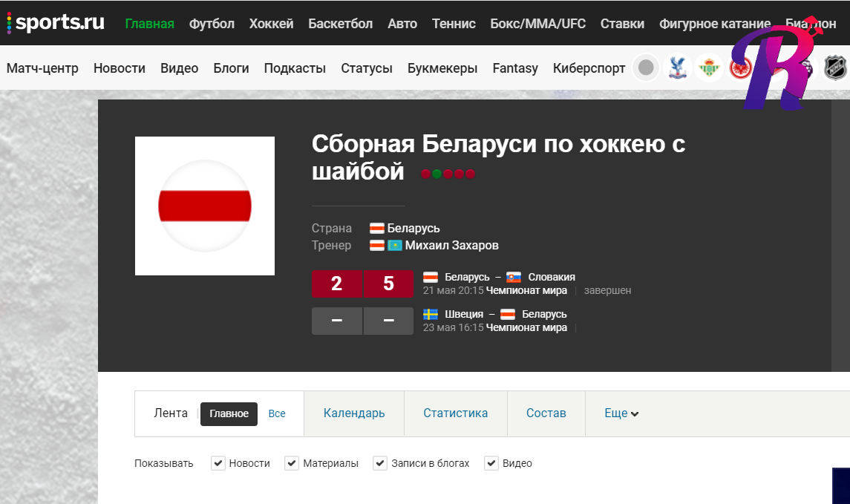Image resolution: width=850 pixels, height=504 pixels.
Task: Toggle the Новости checkbox
Action: pyautogui.click(x=218, y=463)
